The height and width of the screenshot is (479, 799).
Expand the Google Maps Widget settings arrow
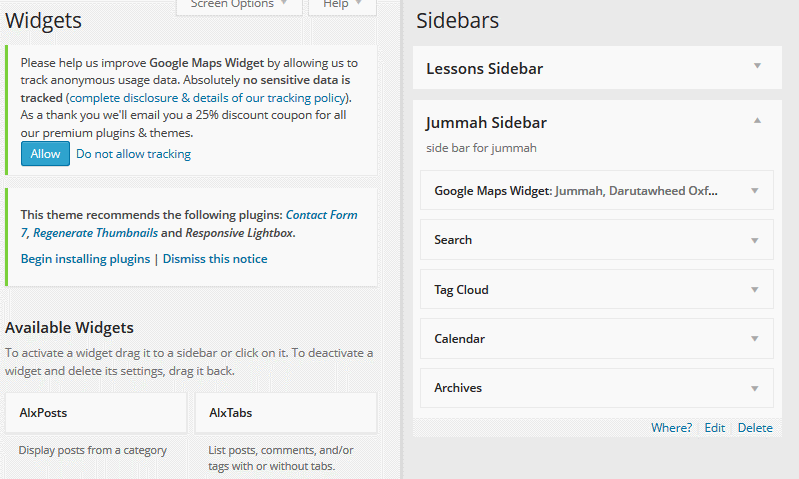click(x=755, y=190)
